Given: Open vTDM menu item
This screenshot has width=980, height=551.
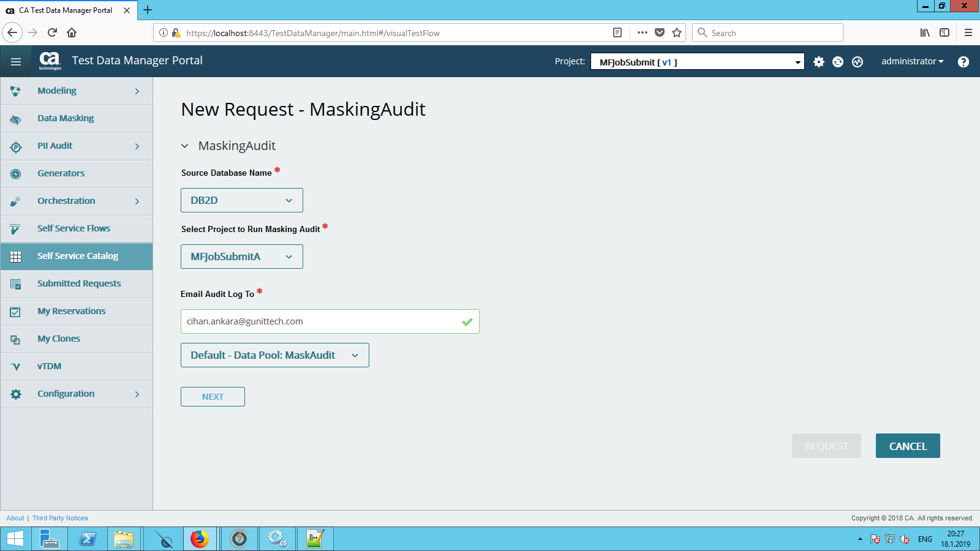Looking at the screenshot, I should [x=77, y=367].
